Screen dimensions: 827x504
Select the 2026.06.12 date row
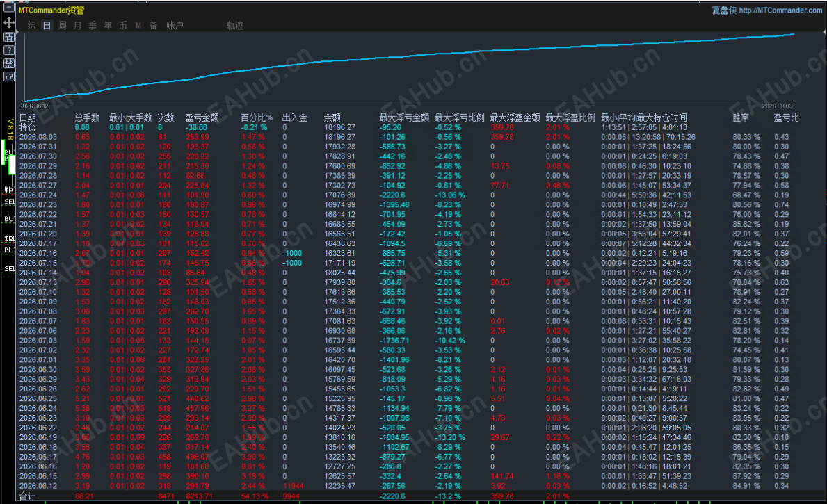[x=38, y=485]
